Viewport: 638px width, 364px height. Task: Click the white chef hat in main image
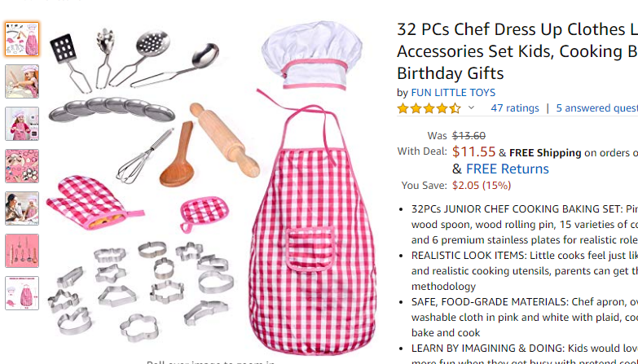(312, 55)
